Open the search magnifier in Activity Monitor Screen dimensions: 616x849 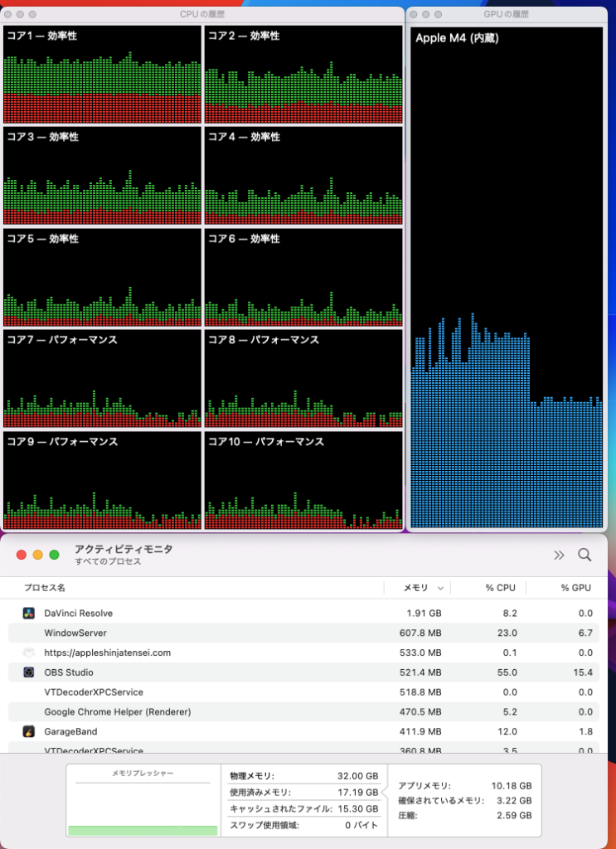[584, 555]
